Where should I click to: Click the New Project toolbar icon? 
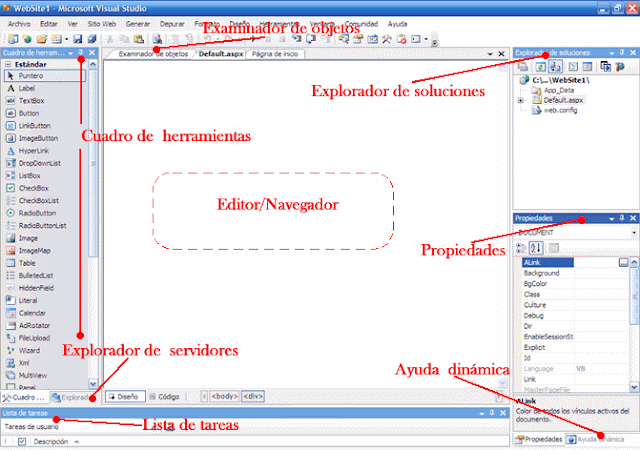(13, 39)
